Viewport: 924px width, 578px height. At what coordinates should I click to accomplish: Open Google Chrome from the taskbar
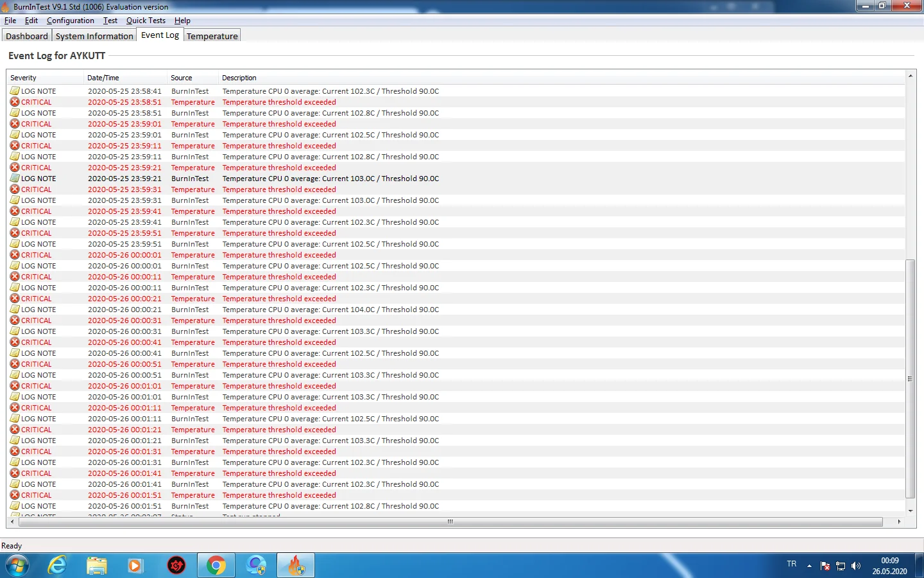216,566
